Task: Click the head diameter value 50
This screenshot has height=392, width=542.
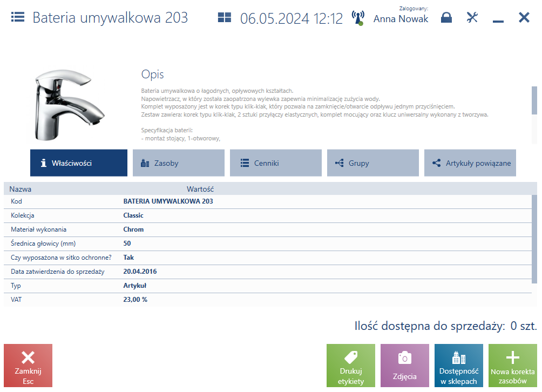Action: click(x=127, y=244)
